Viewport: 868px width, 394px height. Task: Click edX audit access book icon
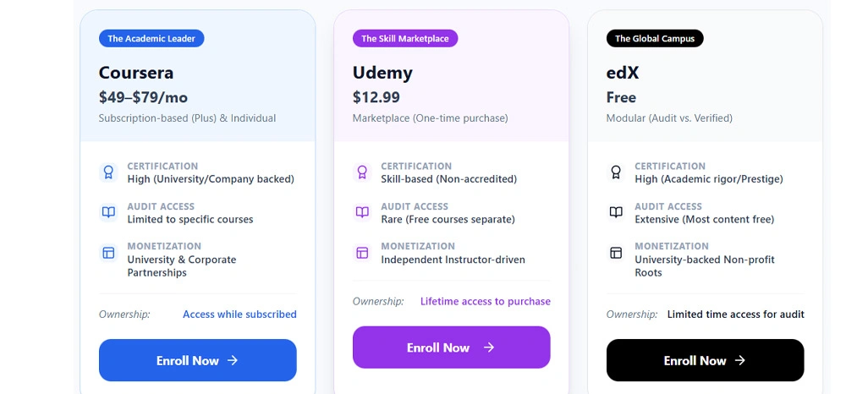[x=616, y=212]
